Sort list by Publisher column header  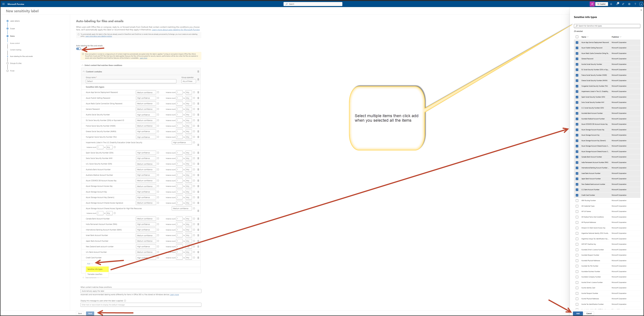coord(616,37)
